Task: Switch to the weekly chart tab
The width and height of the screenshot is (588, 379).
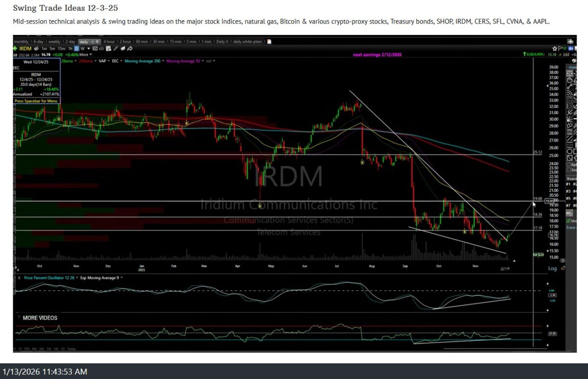Action: tap(54, 42)
